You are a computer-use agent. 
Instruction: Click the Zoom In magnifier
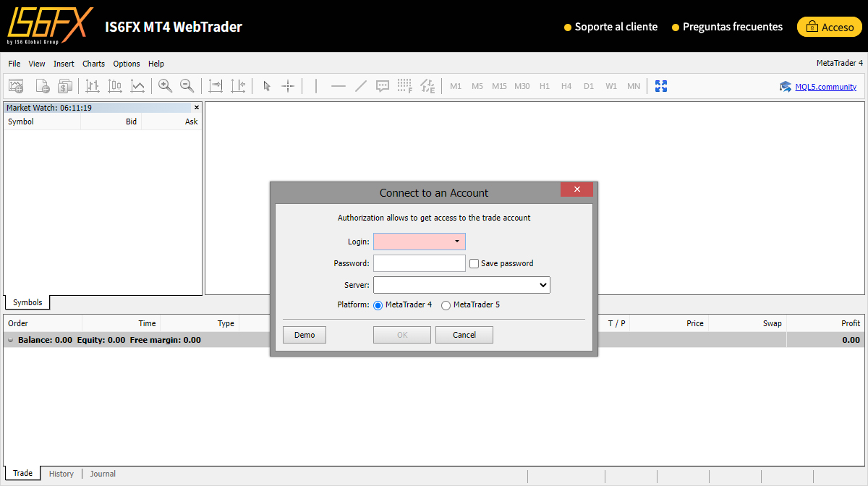click(x=166, y=86)
